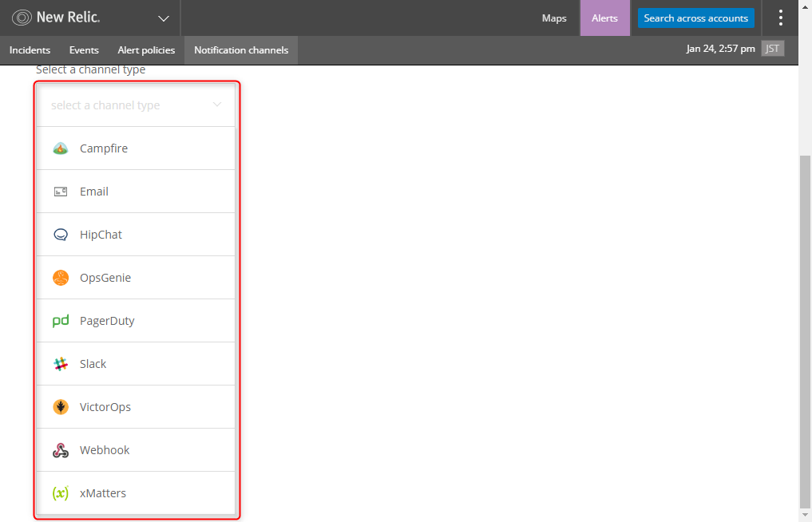Select PagerDuty channel type
The width and height of the screenshot is (812, 522).
(136, 321)
